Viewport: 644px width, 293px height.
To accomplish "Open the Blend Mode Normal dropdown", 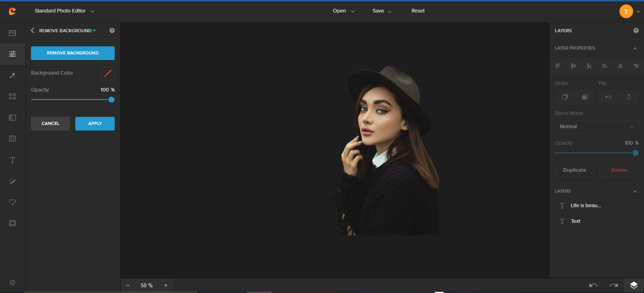I will 597,127.
